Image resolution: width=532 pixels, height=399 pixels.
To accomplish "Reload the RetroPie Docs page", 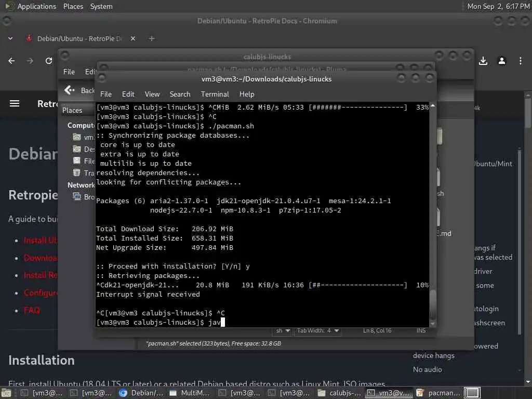I will (x=49, y=61).
